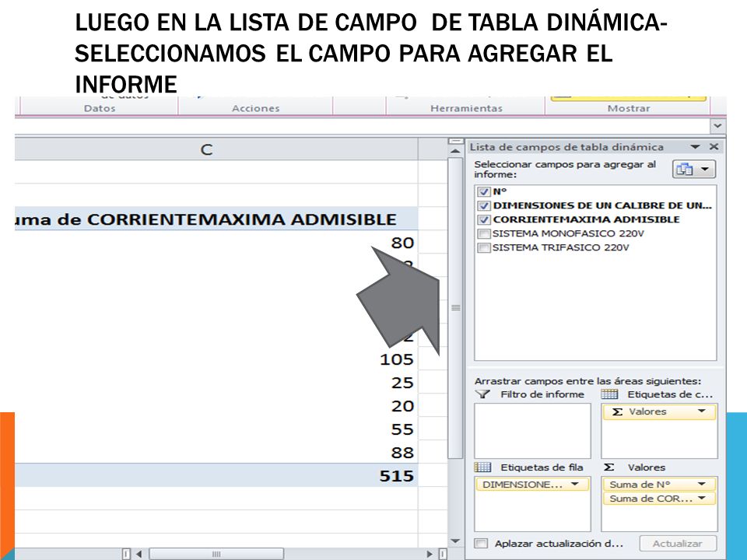Click the Herramientas ribbon group label
The image size is (747, 560).
(466, 109)
